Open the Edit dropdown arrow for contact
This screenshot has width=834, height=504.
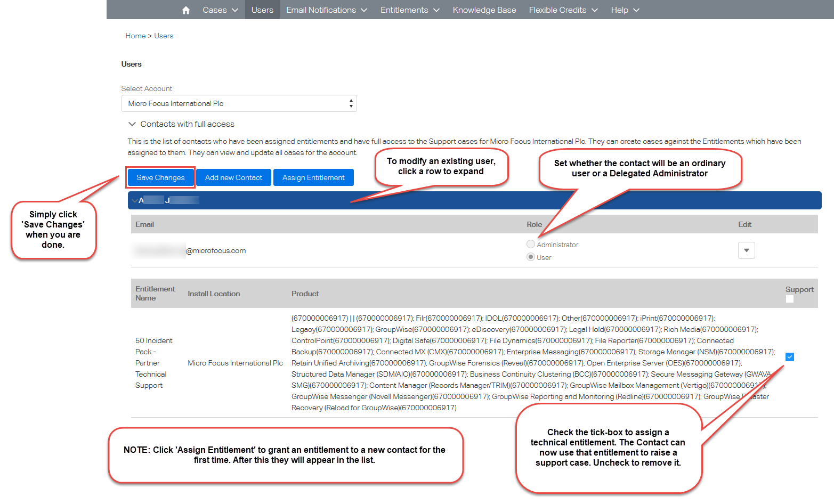pyautogui.click(x=746, y=250)
